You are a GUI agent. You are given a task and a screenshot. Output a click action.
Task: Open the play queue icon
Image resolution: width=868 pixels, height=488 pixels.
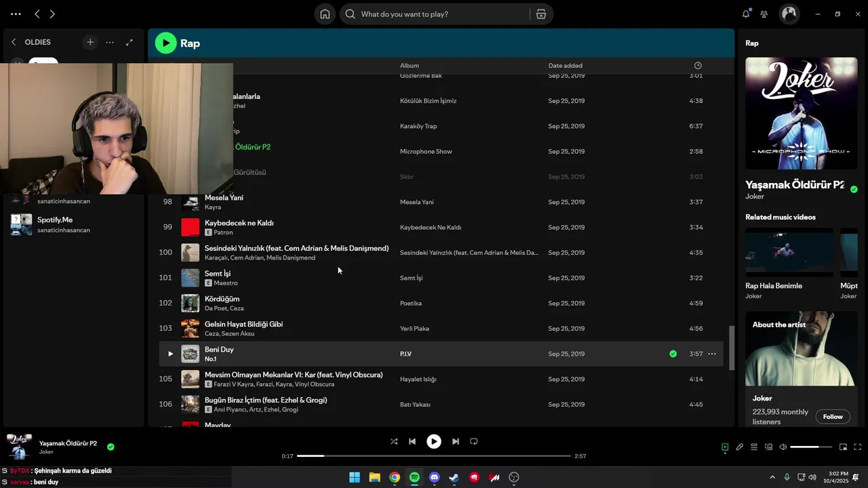754,447
